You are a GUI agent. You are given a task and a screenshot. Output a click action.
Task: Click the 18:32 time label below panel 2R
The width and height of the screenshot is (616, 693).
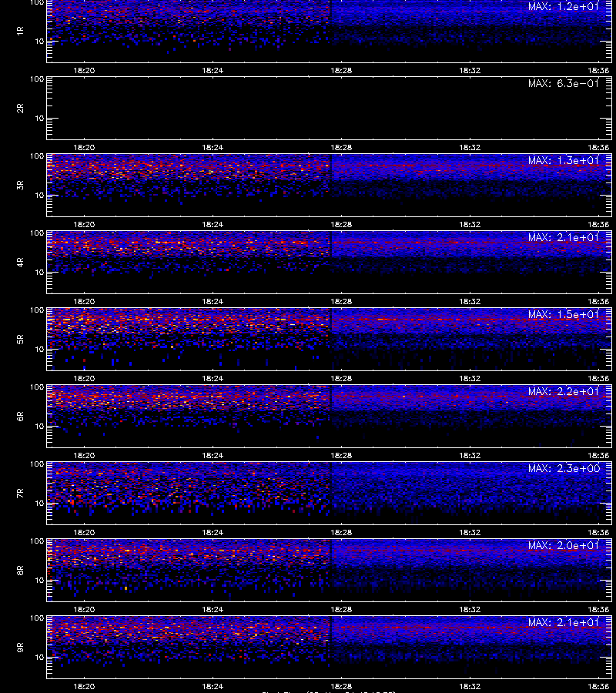470,148
